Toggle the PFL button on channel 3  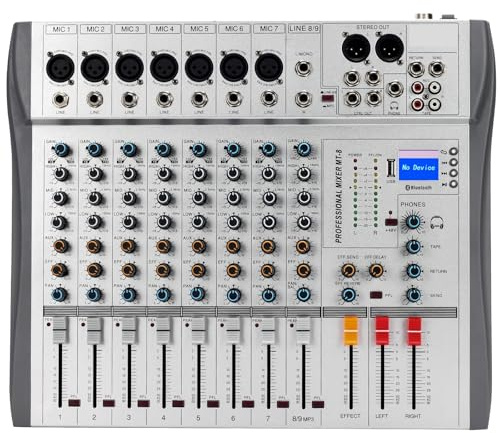[144, 404]
